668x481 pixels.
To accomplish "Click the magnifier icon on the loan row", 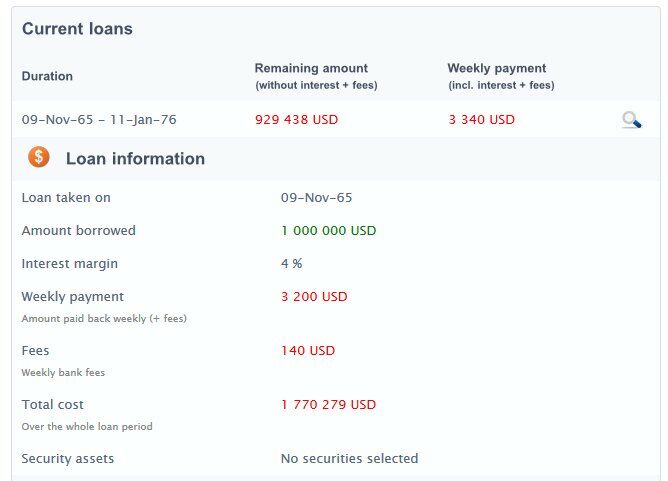I will pyautogui.click(x=631, y=120).
